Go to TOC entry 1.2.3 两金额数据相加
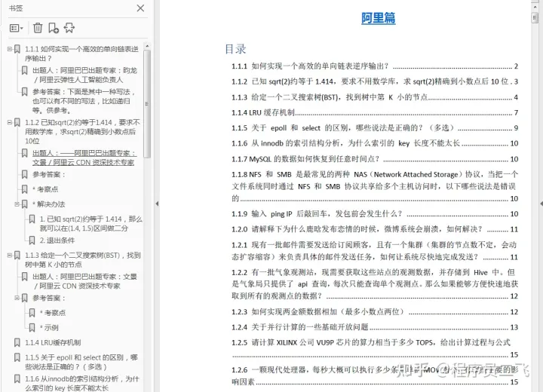 pos(375,311)
